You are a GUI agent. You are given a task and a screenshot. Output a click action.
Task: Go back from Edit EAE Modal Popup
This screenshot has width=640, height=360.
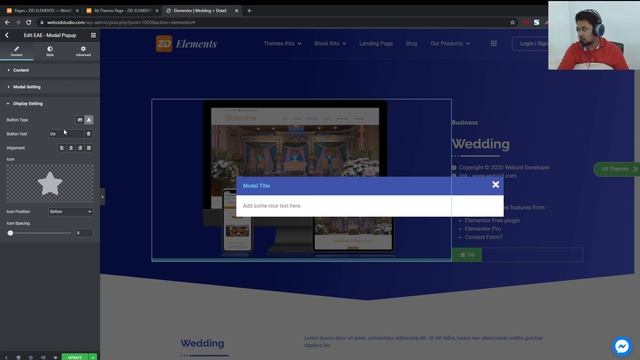[x=7, y=36]
